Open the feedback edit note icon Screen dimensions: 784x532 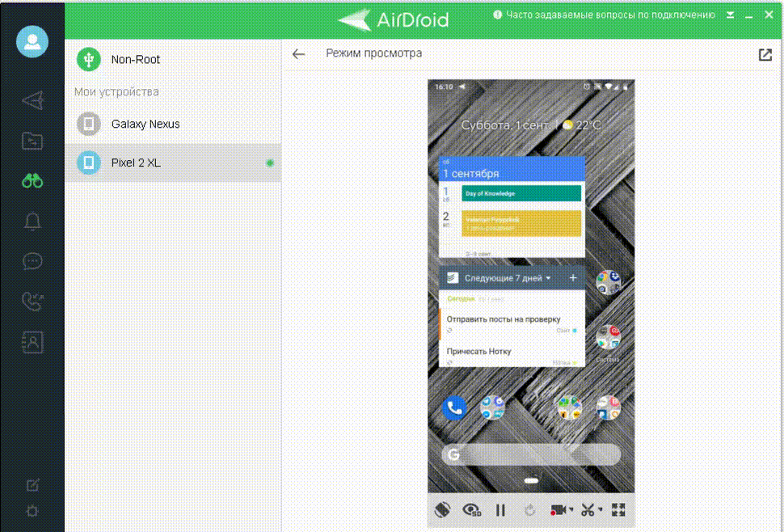click(32, 485)
